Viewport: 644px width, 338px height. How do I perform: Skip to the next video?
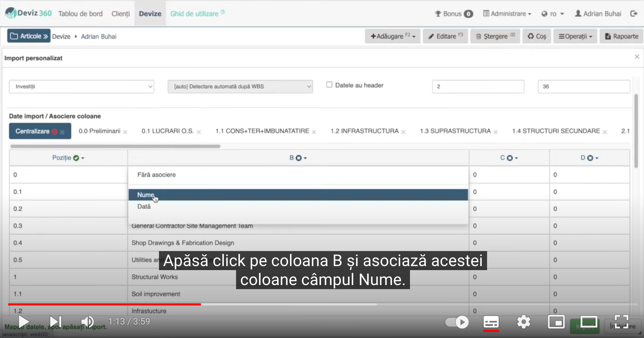[55, 322]
